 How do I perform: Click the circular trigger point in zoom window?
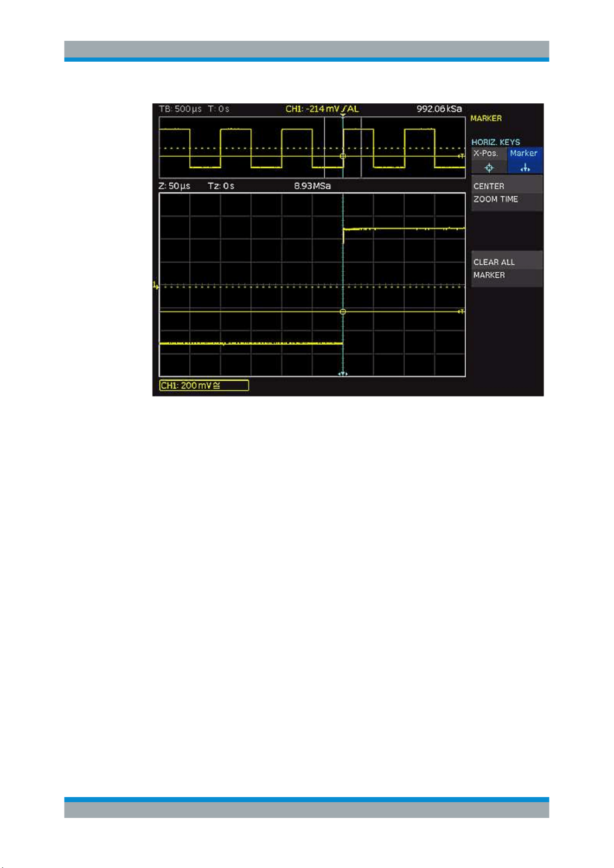click(343, 312)
